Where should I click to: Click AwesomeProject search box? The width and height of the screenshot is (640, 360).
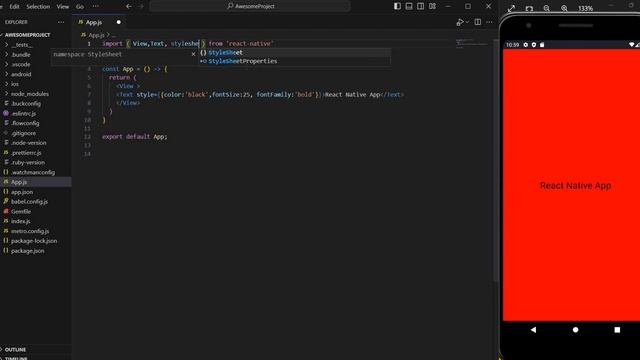[250, 6]
